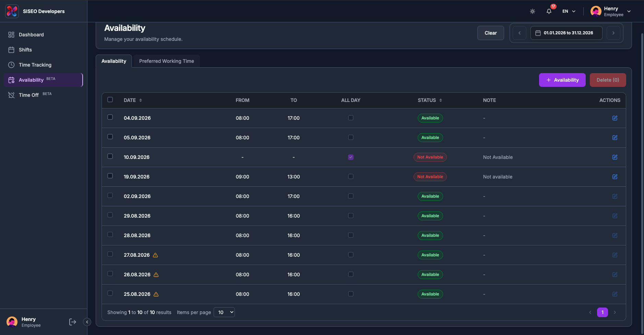Edit the 28.08.2026 availability entry
The height and width of the screenshot is (335, 644).
point(615,235)
